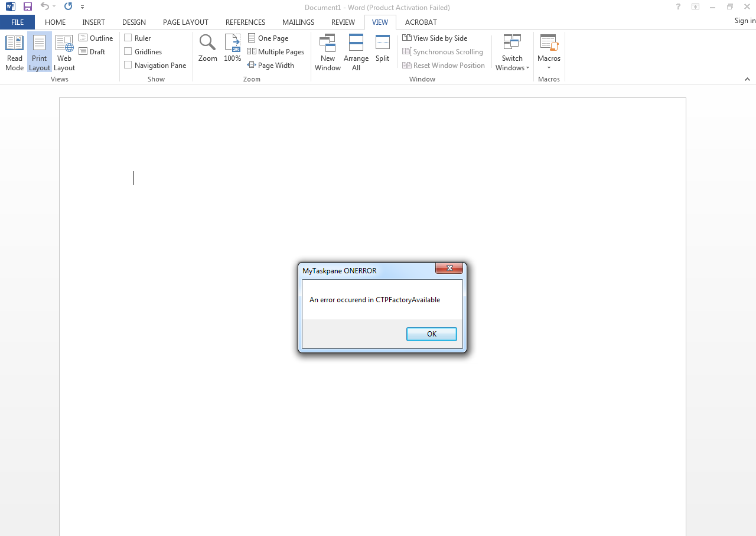Image resolution: width=756 pixels, height=536 pixels.
Task: Select Web Layout view
Action: (x=64, y=52)
